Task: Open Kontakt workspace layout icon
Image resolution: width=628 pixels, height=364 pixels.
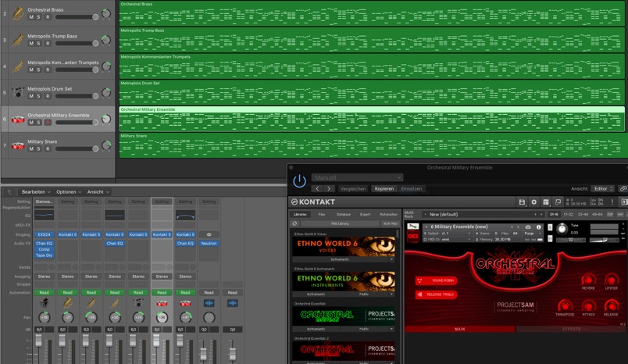Action: tap(546, 202)
